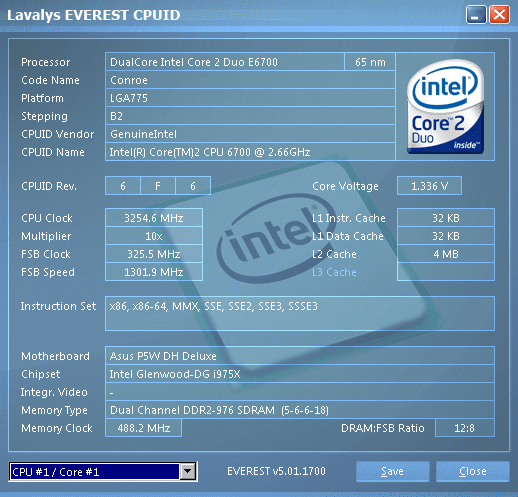Click the first CPUID Rev. box showing 6
The image size is (518, 497).
tap(123, 186)
